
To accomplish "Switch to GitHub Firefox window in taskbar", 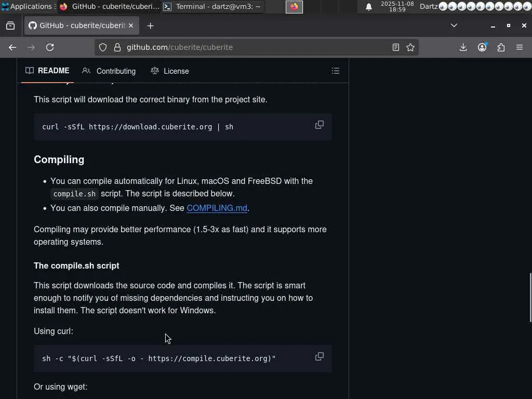I will pyautogui.click(x=109, y=6).
